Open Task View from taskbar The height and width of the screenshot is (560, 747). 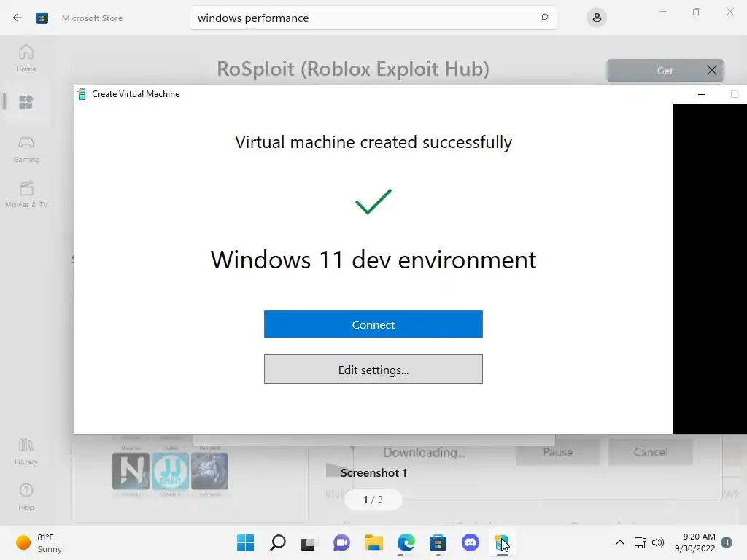tap(309, 542)
